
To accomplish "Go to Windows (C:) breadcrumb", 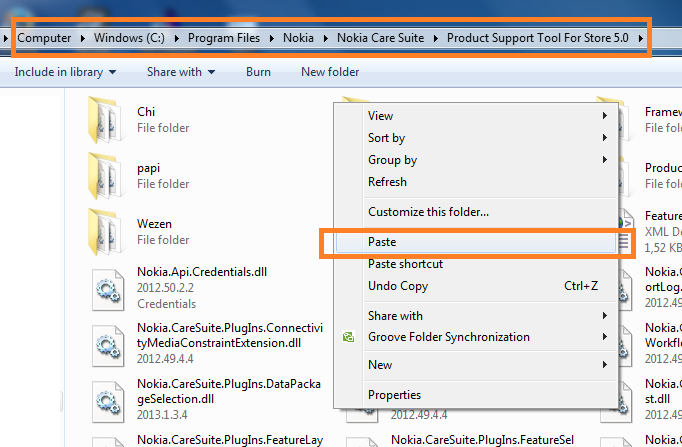I will [x=129, y=38].
